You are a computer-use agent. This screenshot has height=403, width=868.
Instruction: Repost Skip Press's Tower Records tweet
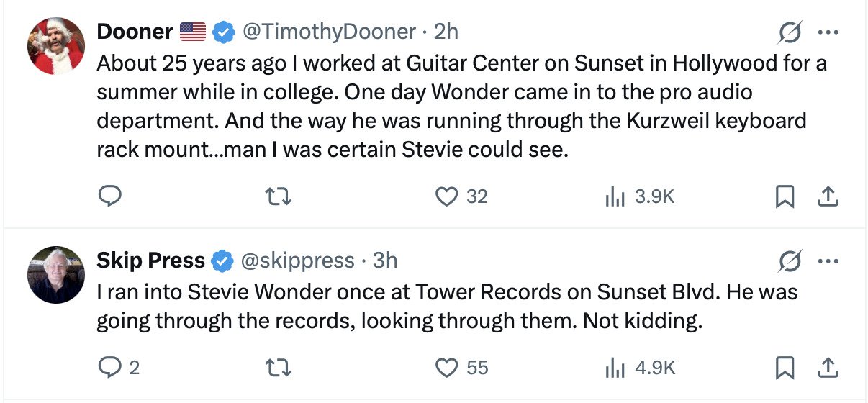point(278,368)
